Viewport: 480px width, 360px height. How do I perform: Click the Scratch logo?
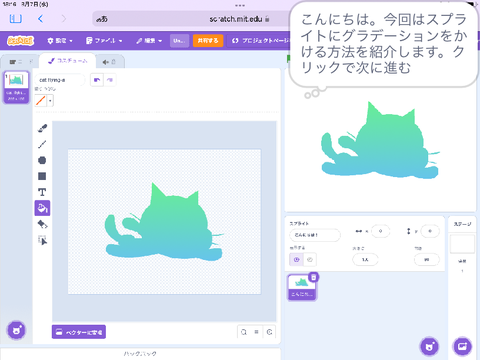21,41
